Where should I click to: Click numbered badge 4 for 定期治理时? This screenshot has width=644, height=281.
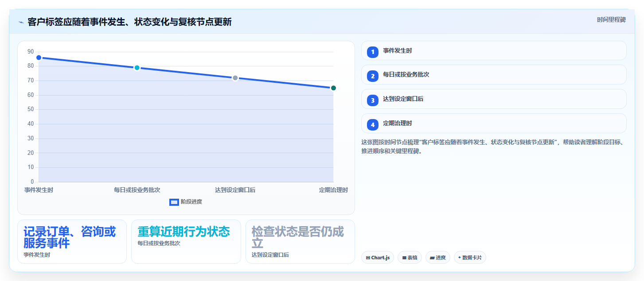[x=373, y=124]
